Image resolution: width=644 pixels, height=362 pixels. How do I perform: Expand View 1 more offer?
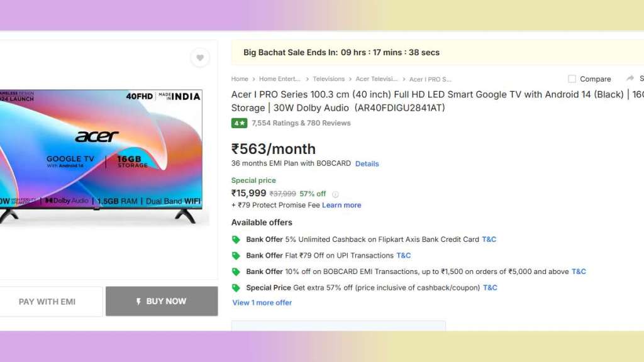[x=262, y=302]
